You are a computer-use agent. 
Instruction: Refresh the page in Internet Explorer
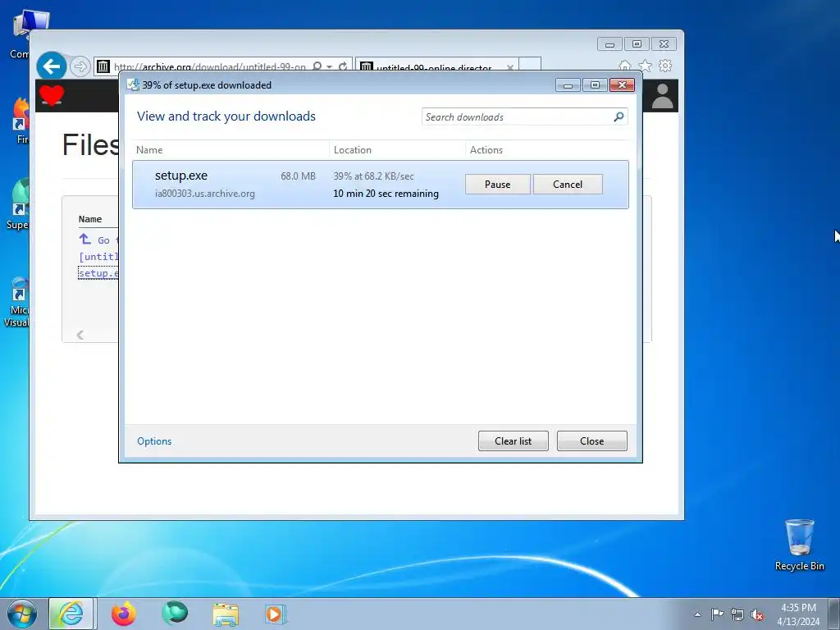click(x=343, y=66)
